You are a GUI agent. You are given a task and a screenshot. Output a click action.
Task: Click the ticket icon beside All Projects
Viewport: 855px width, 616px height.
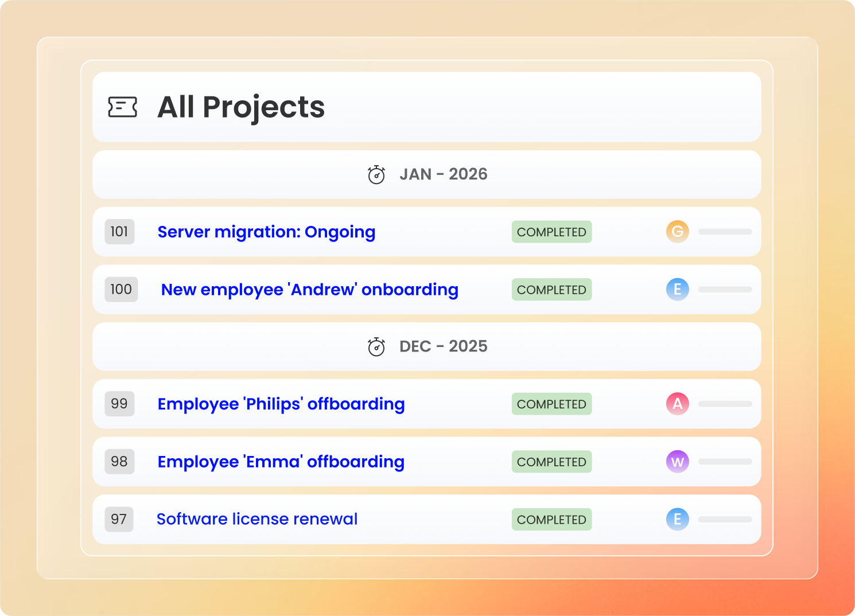(123, 107)
